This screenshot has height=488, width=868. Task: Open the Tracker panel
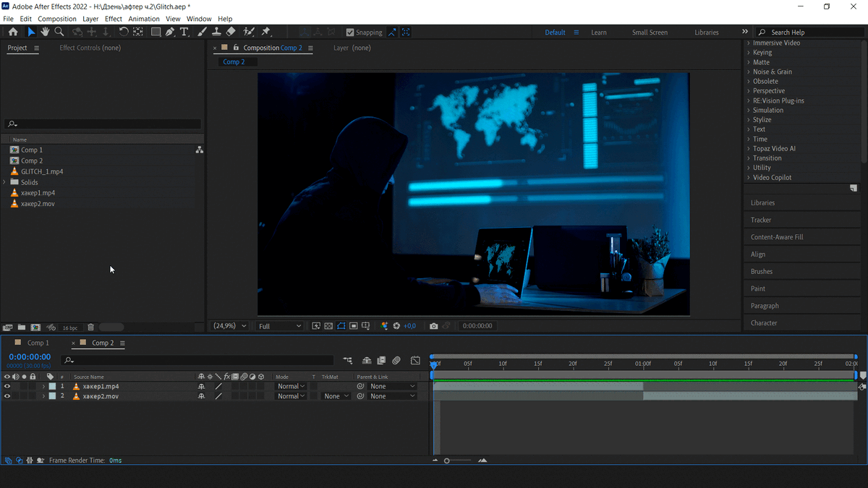tap(761, 220)
